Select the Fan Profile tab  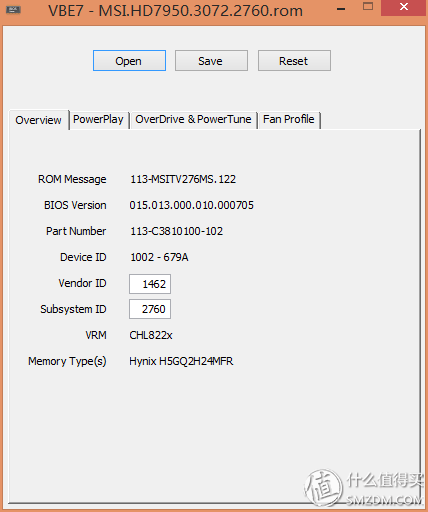(289, 119)
